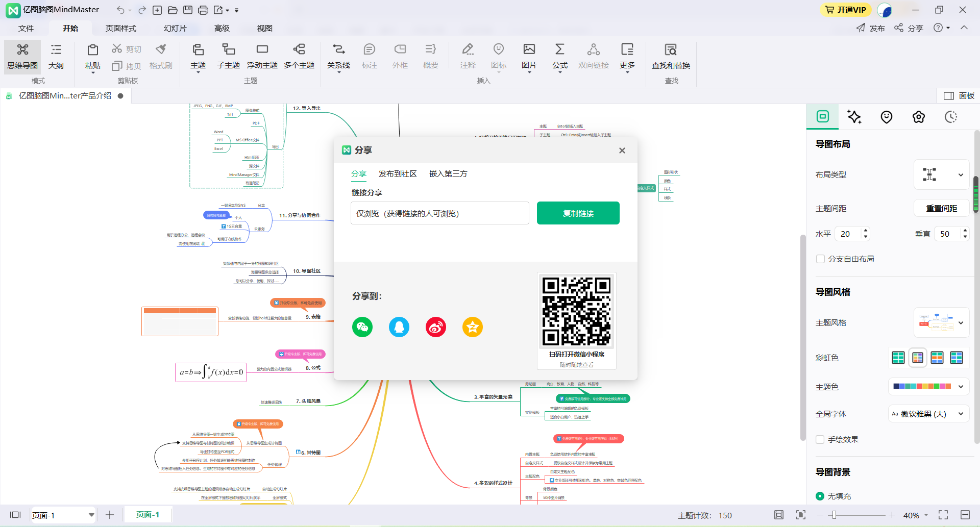Open More (更多) insert options
This screenshot has height=527, width=980.
click(x=627, y=57)
